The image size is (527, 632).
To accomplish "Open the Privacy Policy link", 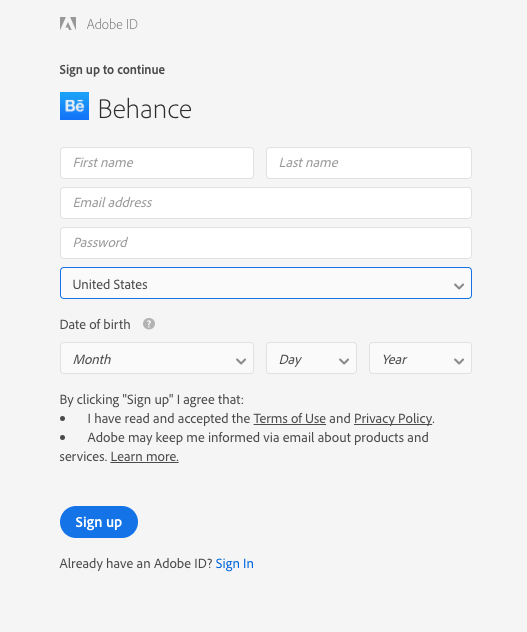I will coord(393,418).
